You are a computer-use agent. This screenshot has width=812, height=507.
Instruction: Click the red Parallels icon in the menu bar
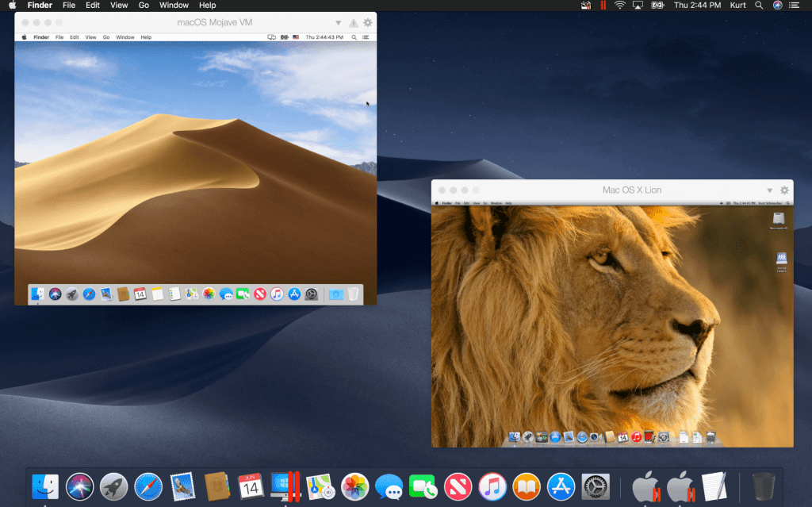(604, 6)
